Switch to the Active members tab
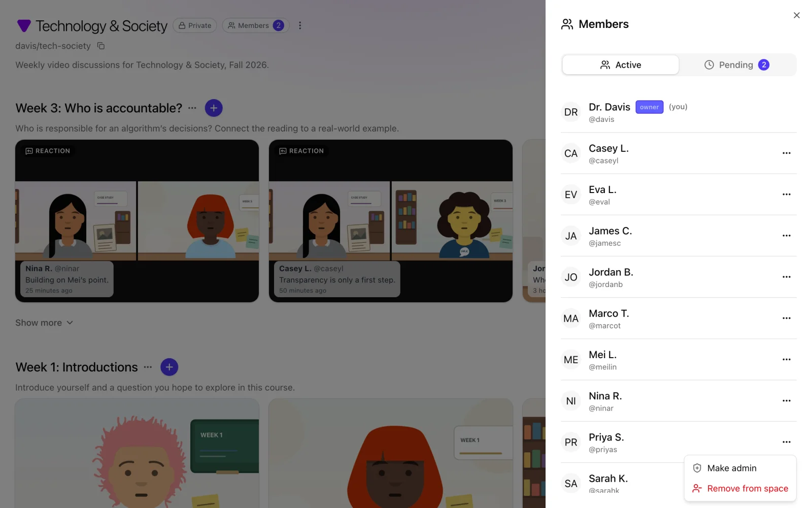Screen dimensions: 812x508 pyautogui.click(x=620, y=65)
